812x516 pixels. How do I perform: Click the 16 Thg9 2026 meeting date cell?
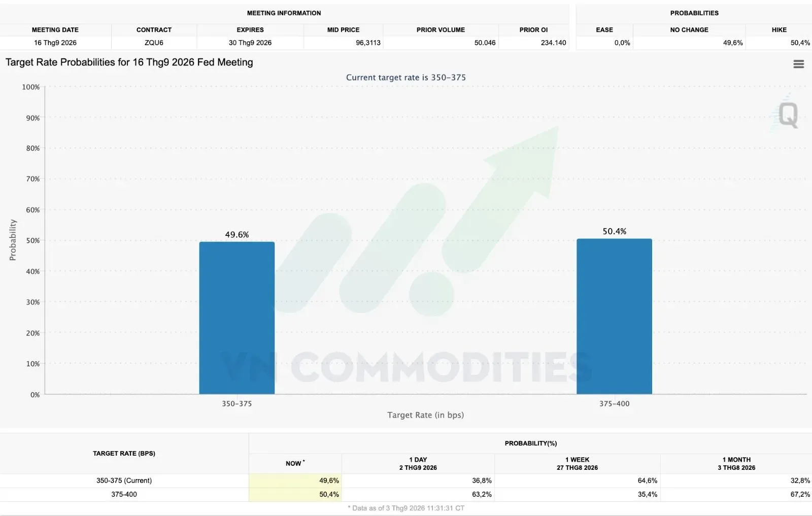pos(55,43)
